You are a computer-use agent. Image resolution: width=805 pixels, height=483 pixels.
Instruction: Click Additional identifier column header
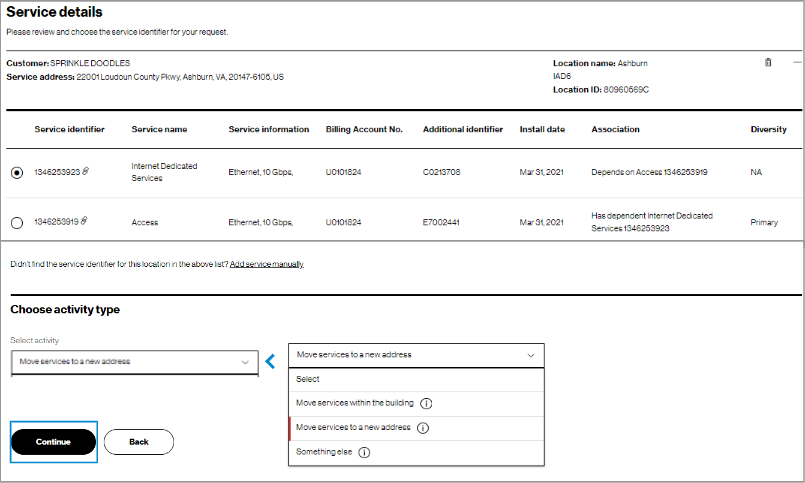[x=463, y=129]
